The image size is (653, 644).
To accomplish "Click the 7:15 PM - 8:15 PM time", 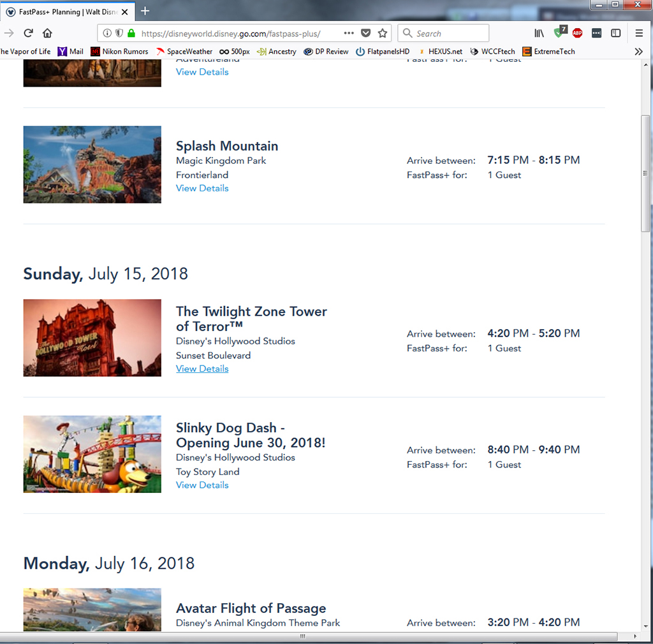I will [534, 160].
